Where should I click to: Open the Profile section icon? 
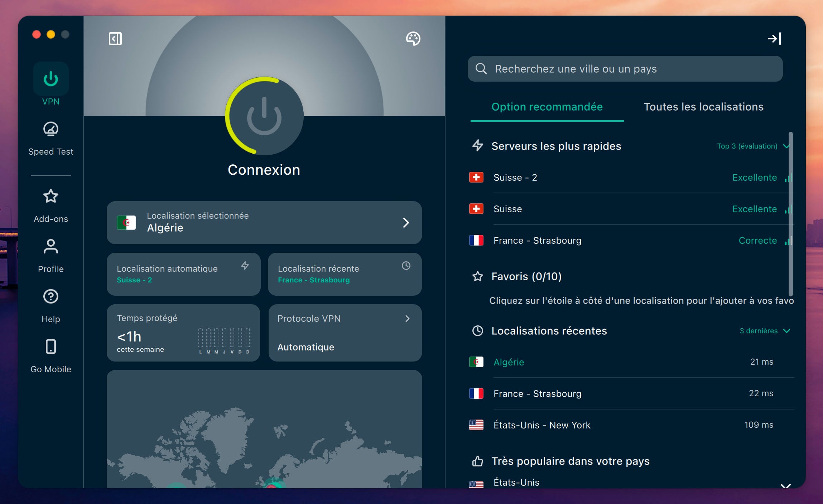(51, 247)
